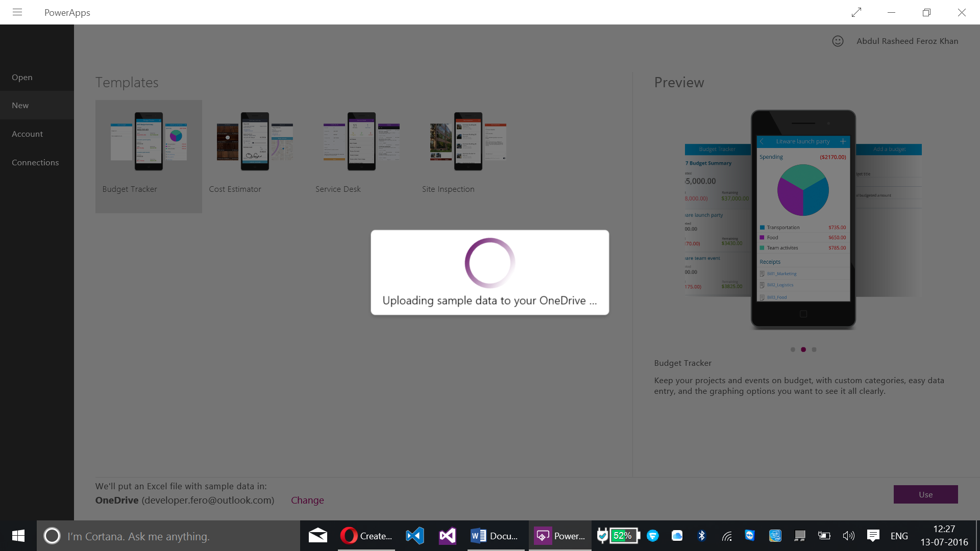The height and width of the screenshot is (551, 980).
Task: Switch to the Word document window
Action: click(x=496, y=536)
